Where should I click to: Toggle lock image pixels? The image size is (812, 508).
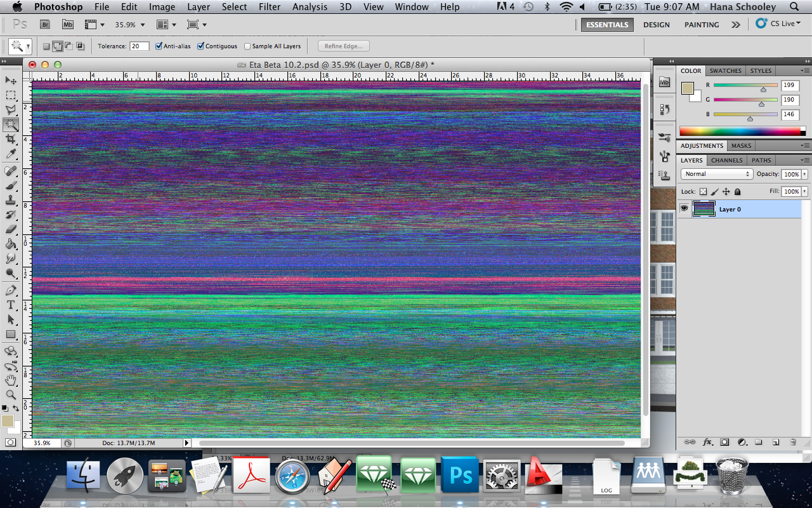714,191
